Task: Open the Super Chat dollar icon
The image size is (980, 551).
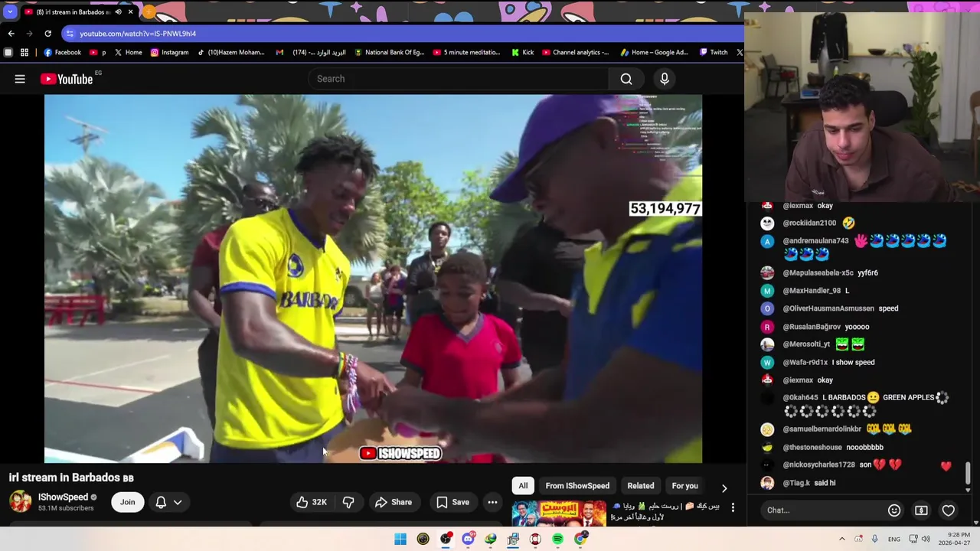Action: point(921,510)
